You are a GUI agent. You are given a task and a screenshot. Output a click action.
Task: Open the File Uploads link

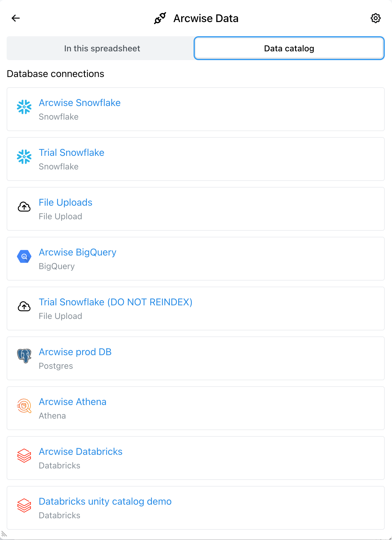(66, 203)
